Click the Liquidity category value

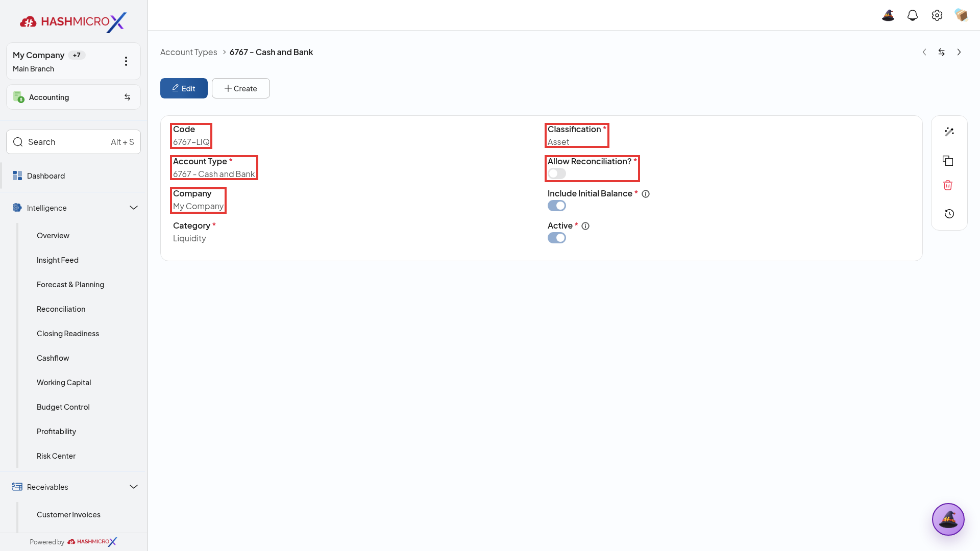tap(189, 238)
